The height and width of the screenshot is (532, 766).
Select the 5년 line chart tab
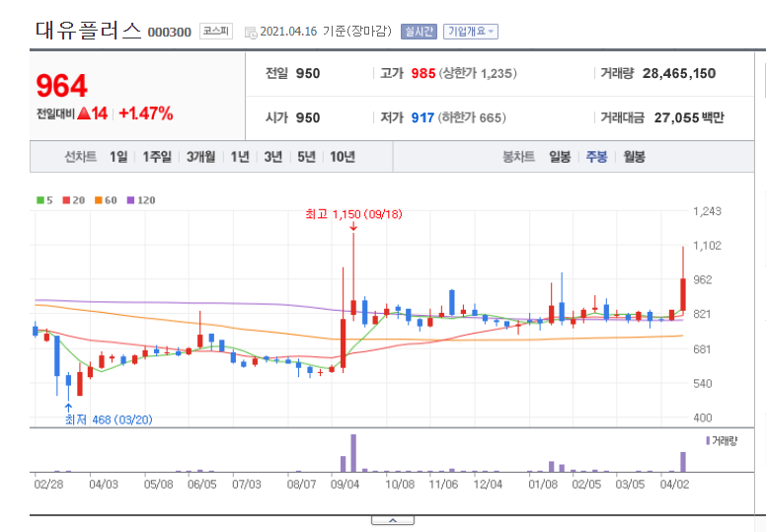tap(306, 157)
